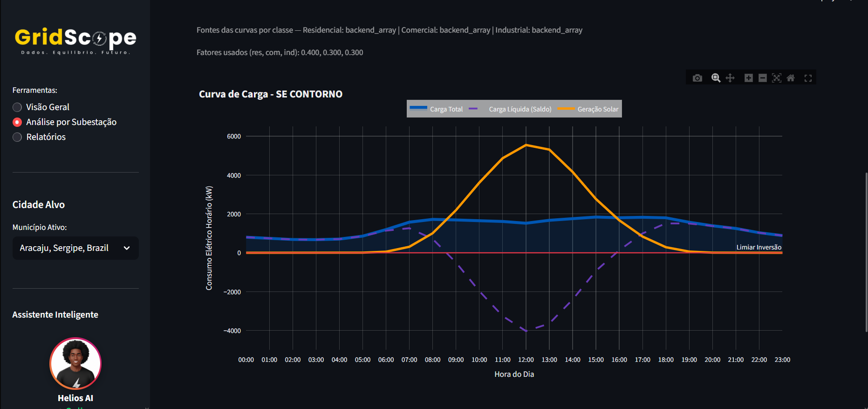Autoscale the chart axes
Viewport: 868px width, 409px height.
pyautogui.click(x=777, y=78)
